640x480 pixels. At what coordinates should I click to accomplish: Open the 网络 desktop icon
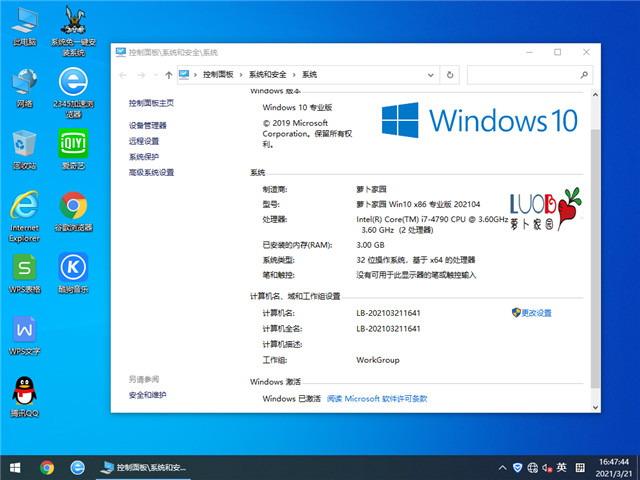point(24,88)
